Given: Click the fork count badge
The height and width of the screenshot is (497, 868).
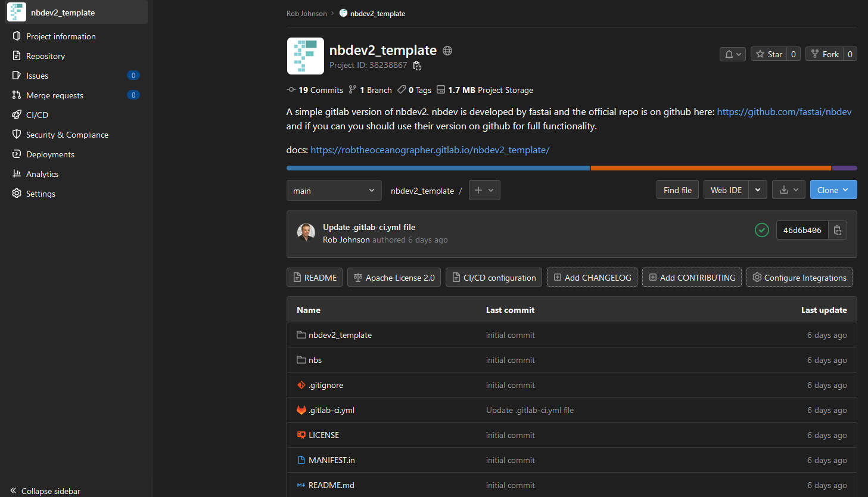Looking at the screenshot, I should point(850,54).
